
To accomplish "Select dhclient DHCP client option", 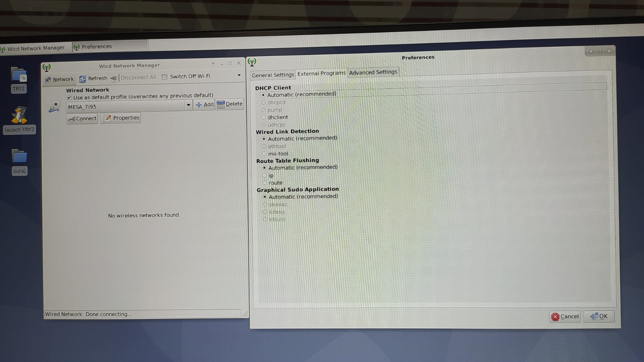I will point(264,118).
